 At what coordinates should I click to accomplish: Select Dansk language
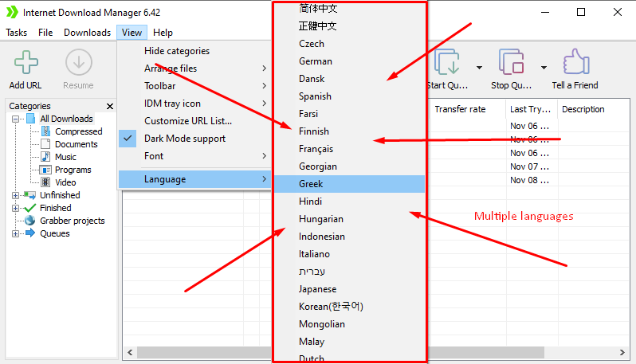click(x=349, y=79)
